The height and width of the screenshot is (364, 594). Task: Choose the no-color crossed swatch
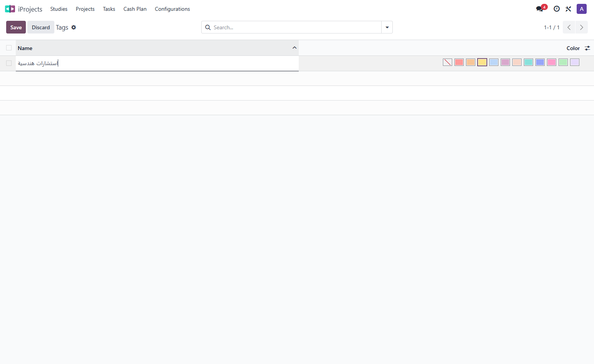click(x=448, y=62)
